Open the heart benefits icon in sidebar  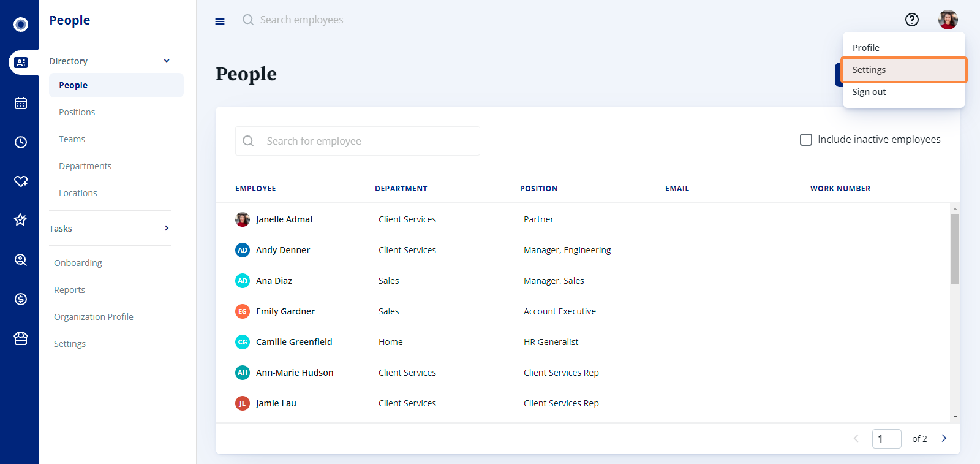coord(21,181)
